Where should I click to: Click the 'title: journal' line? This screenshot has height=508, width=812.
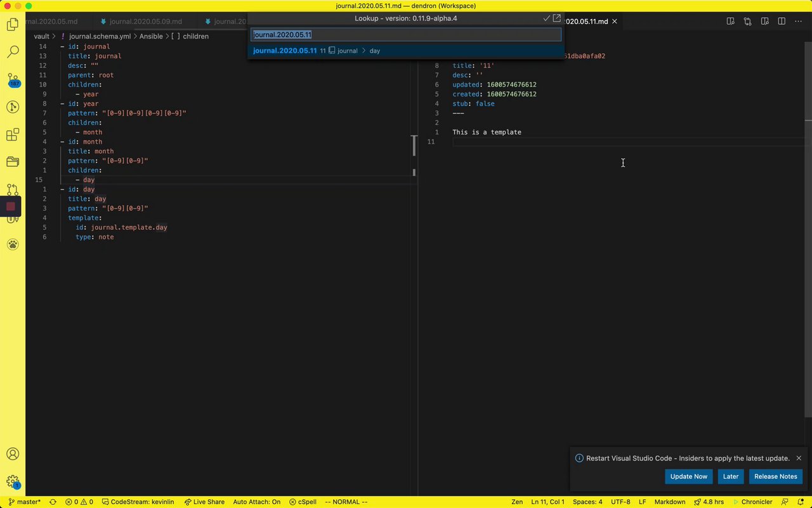pyautogui.click(x=95, y=56)
